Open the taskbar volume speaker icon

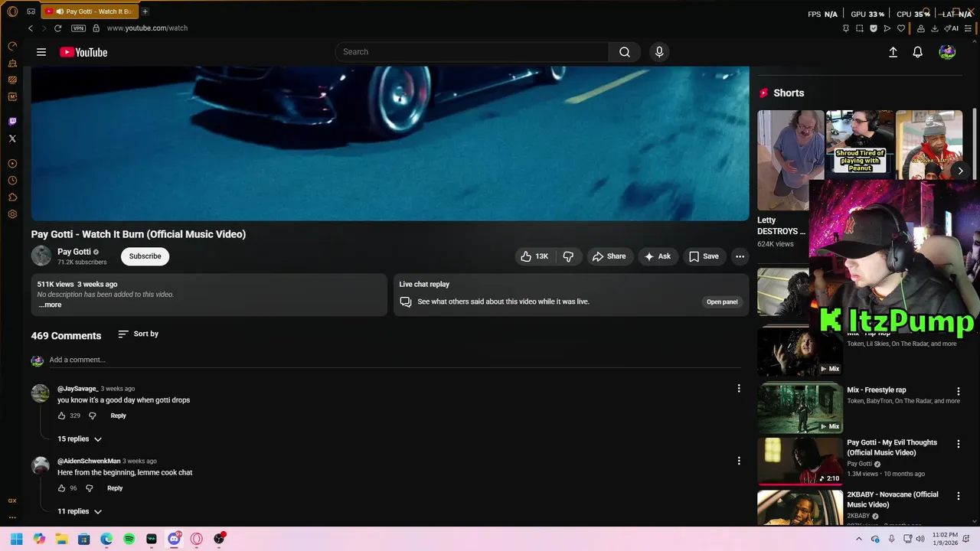920,539
